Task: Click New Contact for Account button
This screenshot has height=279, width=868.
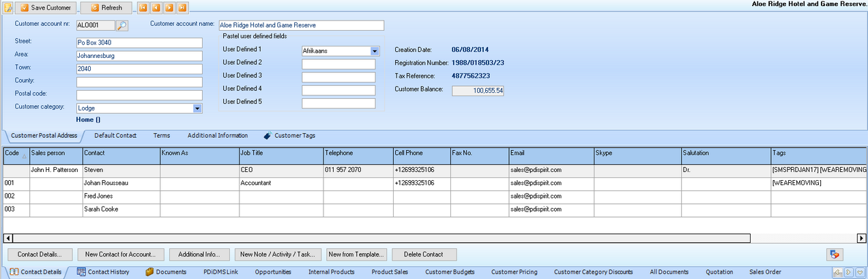Action: tap(120, 254)
